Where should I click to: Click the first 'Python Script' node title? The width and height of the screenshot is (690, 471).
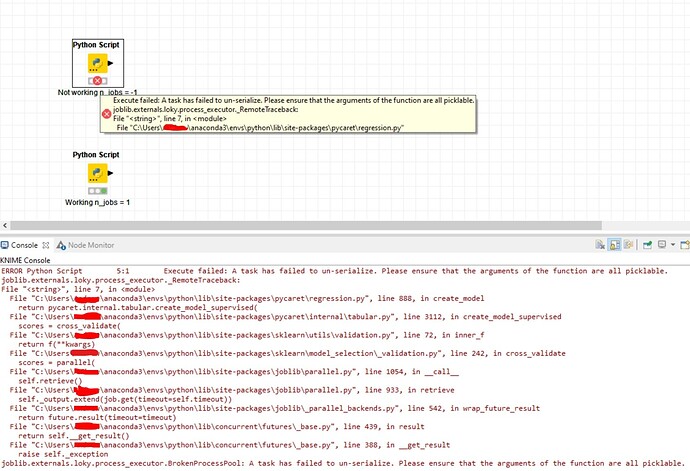pyautogui.click(x=96, y=45)
